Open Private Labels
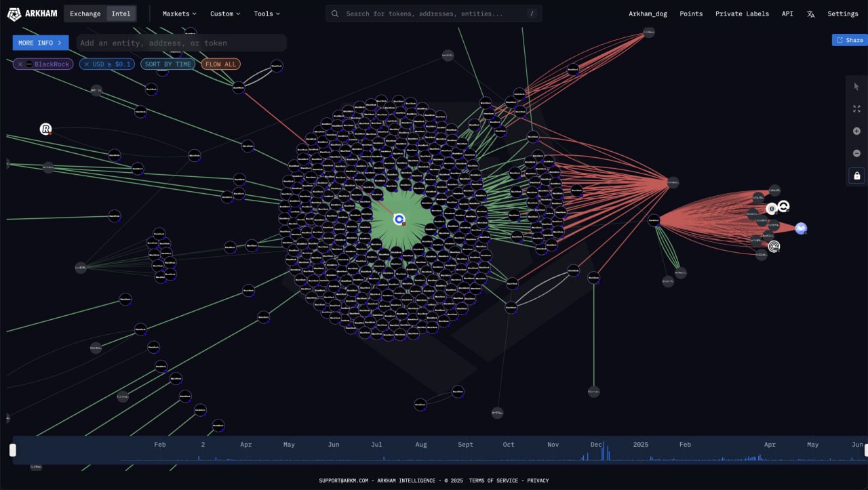 click(x=742, y=14)
